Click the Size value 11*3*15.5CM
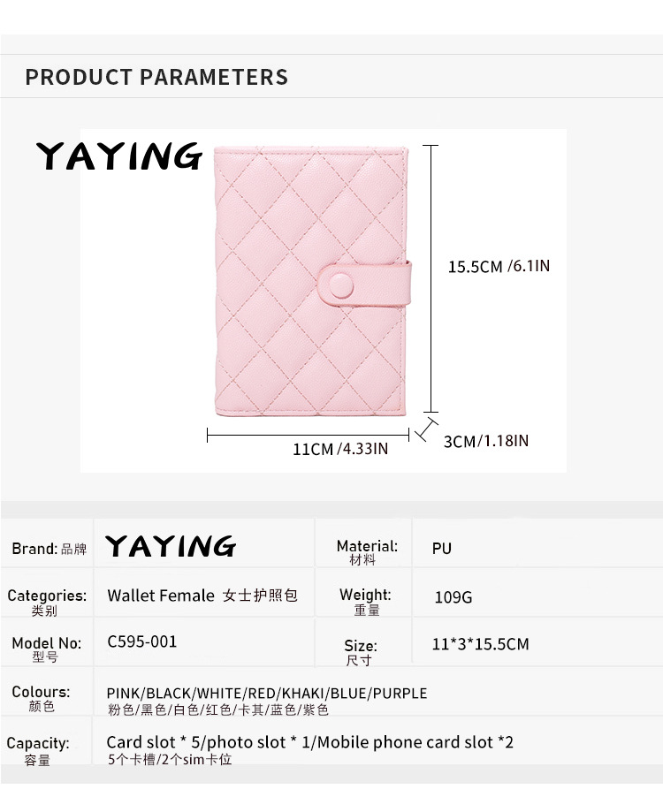This screenshot has height=812, width=663. pos(481,644)
